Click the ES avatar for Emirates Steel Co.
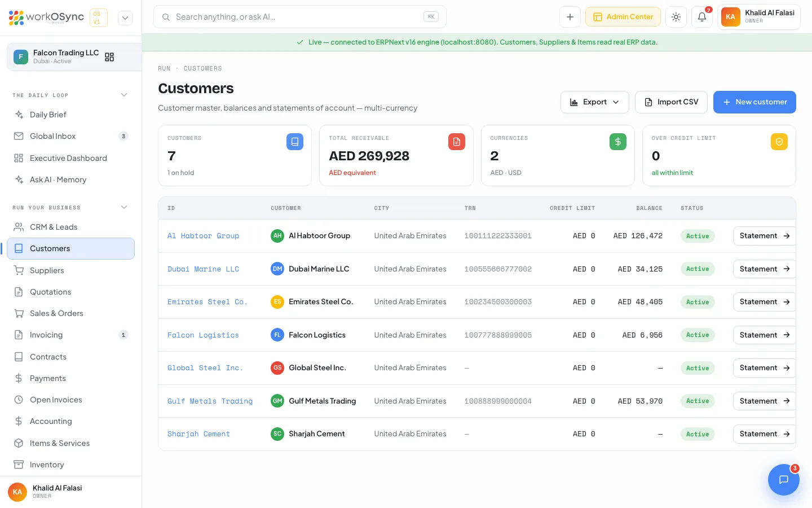 (277, 302)
